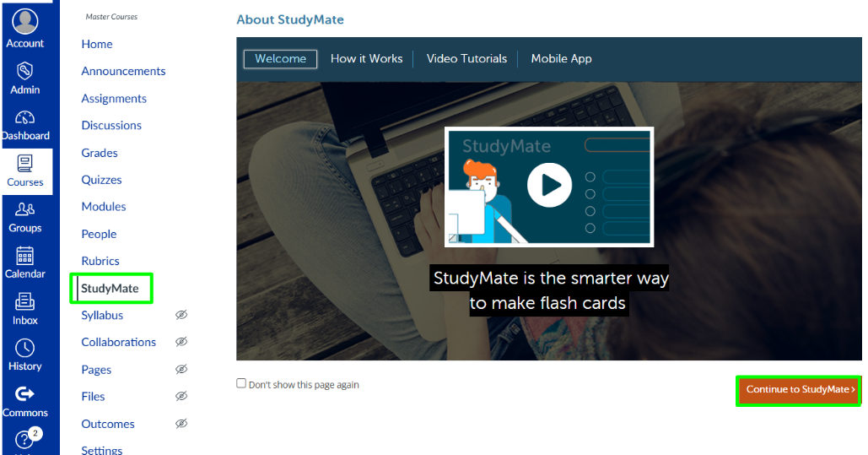The image size is (868, 455).
Task: Toggle the eye icon beside Syllabus
Action: [181, 315]
